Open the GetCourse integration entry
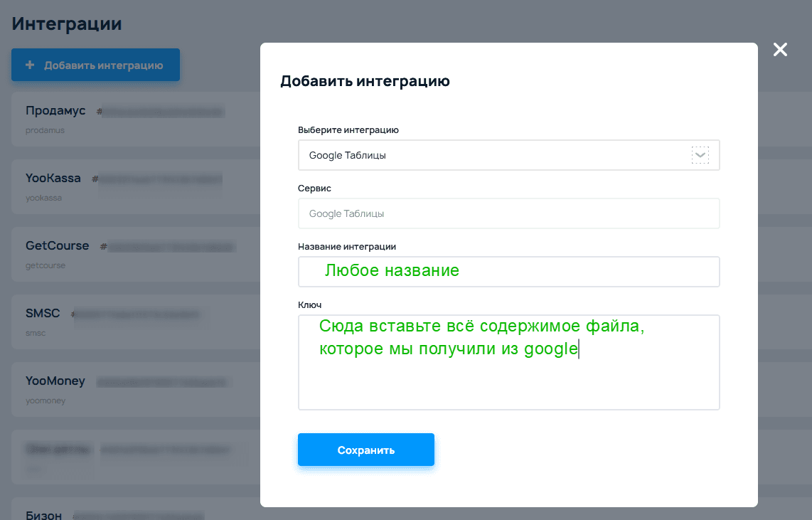 [57, 246]
